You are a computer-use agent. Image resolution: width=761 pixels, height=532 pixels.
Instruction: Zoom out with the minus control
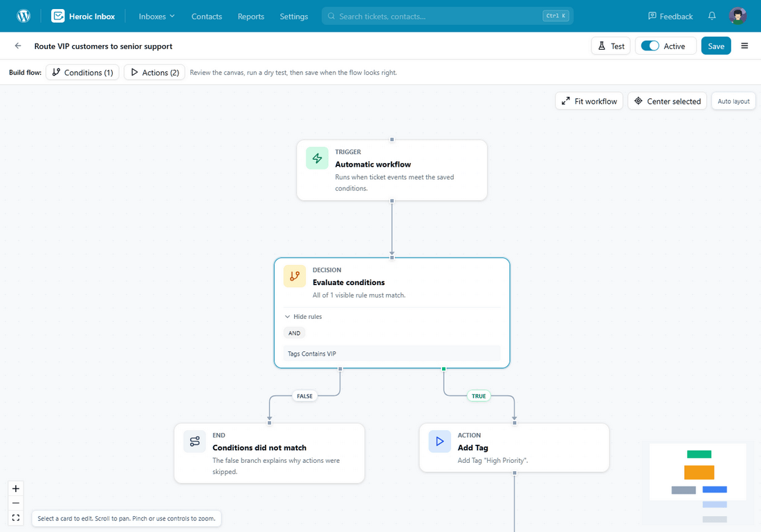click(x=16, y=503)
